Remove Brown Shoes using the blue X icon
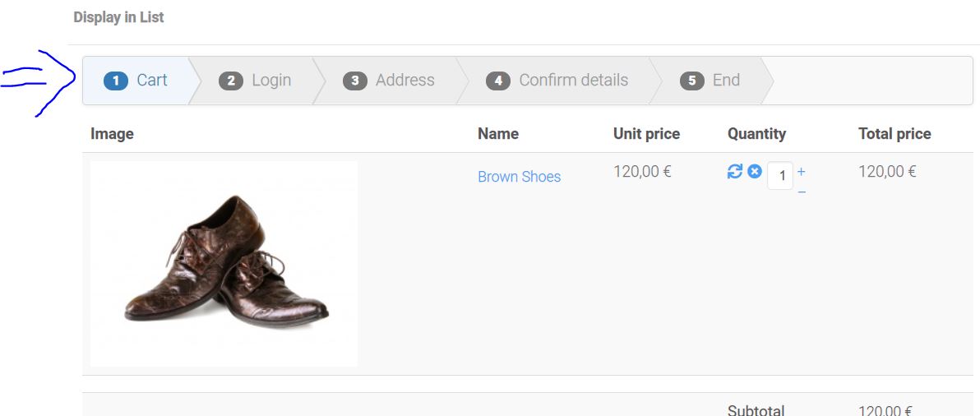Screen dimensions: 980x416 pos(755,172)
